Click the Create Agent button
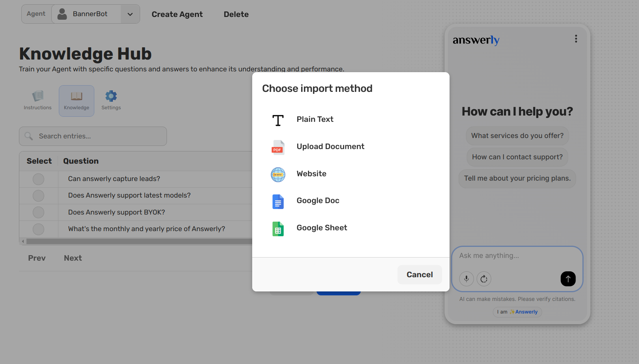639x364 pixels. [177, 14]
